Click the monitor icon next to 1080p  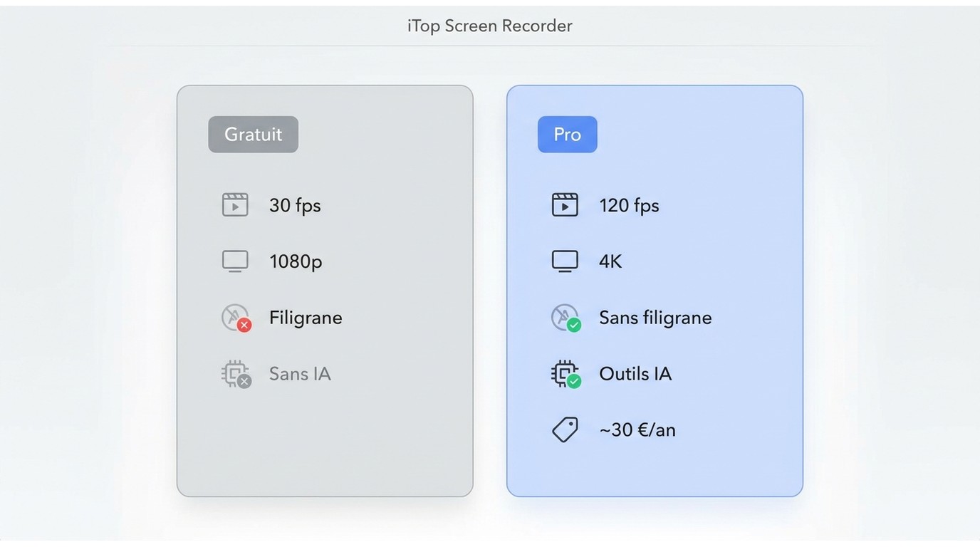click(235, 261)
